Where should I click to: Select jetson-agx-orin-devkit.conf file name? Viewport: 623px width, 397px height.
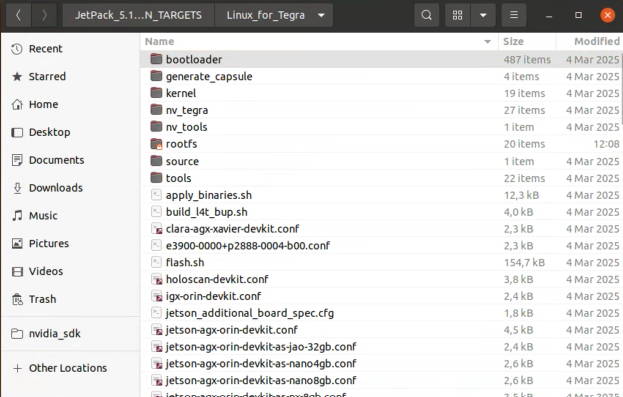[232, 330]
